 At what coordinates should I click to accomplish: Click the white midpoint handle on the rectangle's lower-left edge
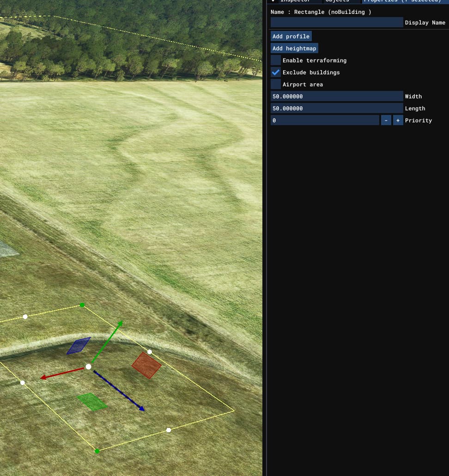tap(23, 382)
